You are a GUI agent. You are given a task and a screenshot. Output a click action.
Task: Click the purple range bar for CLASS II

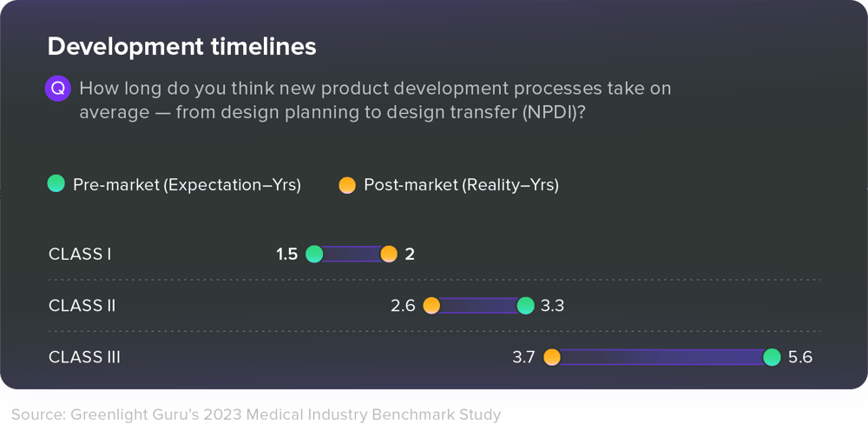pyautogui.click(x=478, y=305)
